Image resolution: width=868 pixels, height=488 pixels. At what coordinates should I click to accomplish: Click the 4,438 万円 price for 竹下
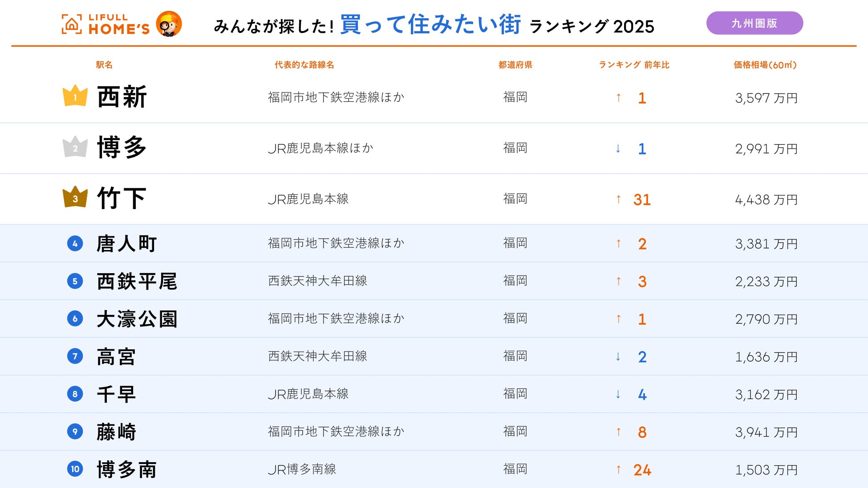point(766,200)
